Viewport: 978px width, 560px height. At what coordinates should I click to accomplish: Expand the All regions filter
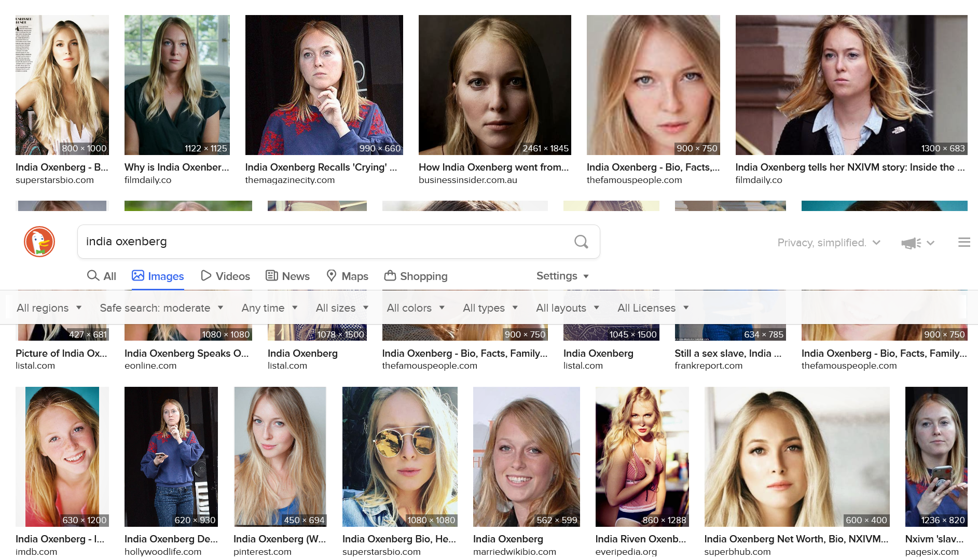coord(49,308)
